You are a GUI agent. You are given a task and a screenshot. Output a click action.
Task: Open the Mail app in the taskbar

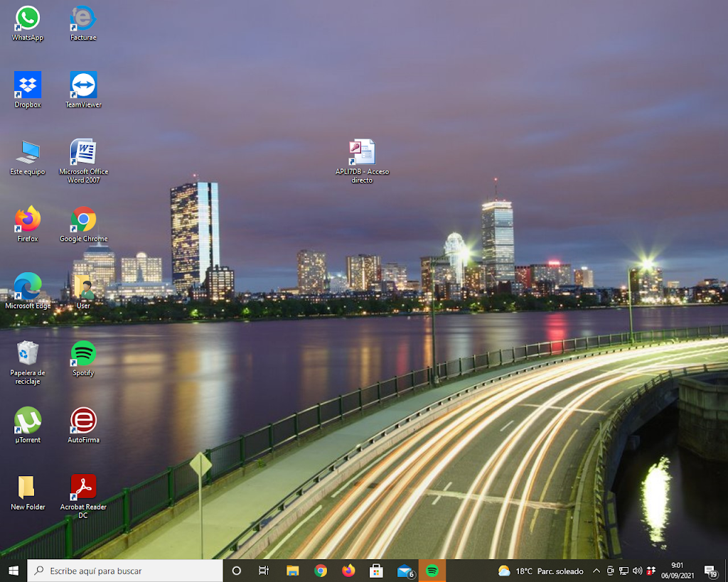click(405, 571)
